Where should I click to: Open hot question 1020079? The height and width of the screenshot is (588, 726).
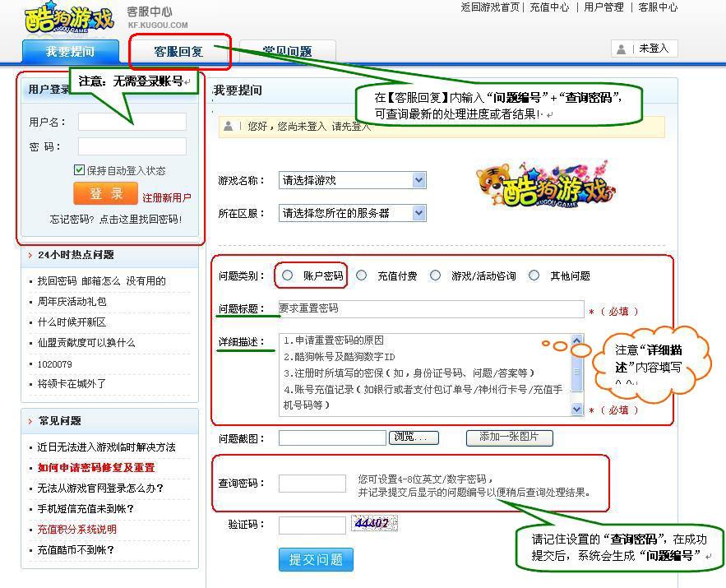pos(54,364)
